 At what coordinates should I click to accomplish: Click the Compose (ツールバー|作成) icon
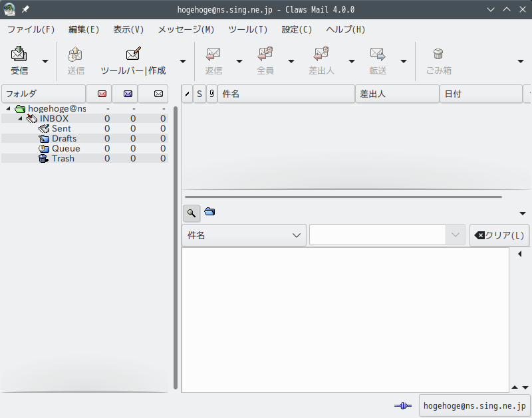click(x=133, y=54)
